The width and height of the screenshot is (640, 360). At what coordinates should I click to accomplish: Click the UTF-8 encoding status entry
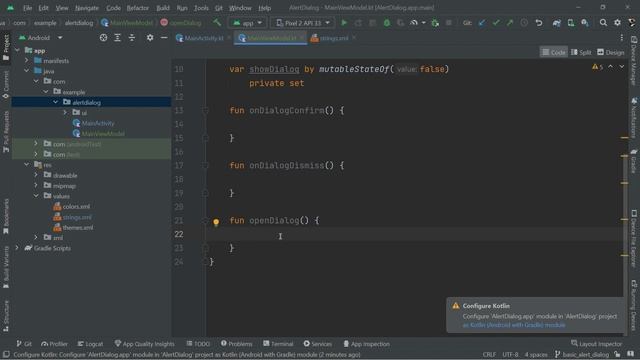click(x=510, y=355)
